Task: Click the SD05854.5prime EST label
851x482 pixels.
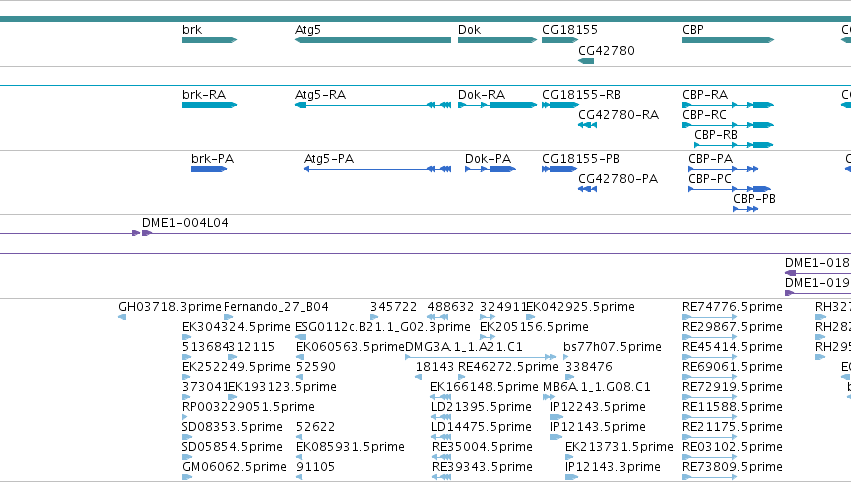Action: (x=232, y=447)
